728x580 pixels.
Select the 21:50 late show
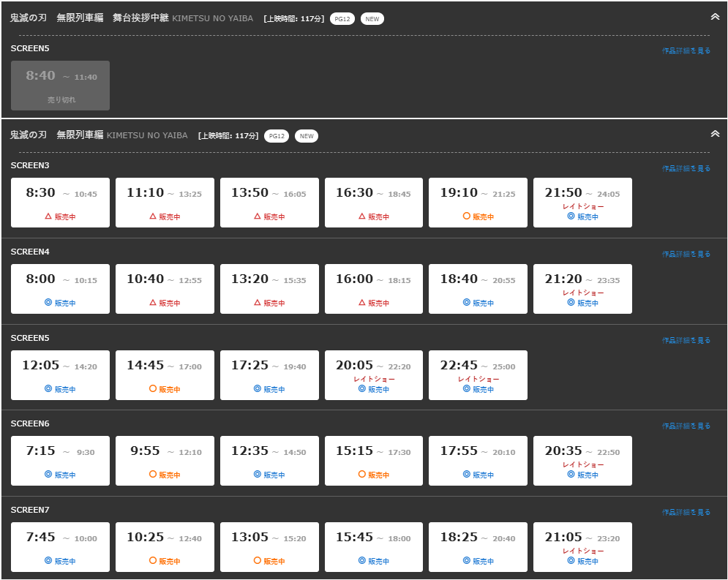(x=582, y=203)
